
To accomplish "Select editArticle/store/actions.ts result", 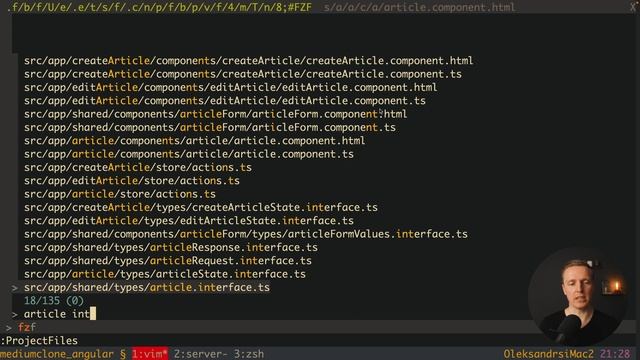I will tap(132, 181).
